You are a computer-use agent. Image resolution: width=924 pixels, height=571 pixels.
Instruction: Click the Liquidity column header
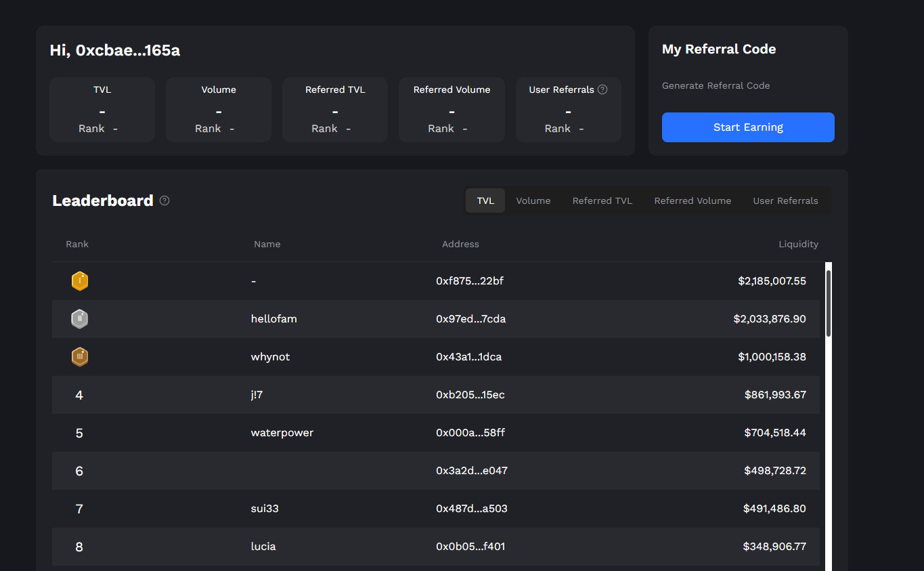click(798, 244)
